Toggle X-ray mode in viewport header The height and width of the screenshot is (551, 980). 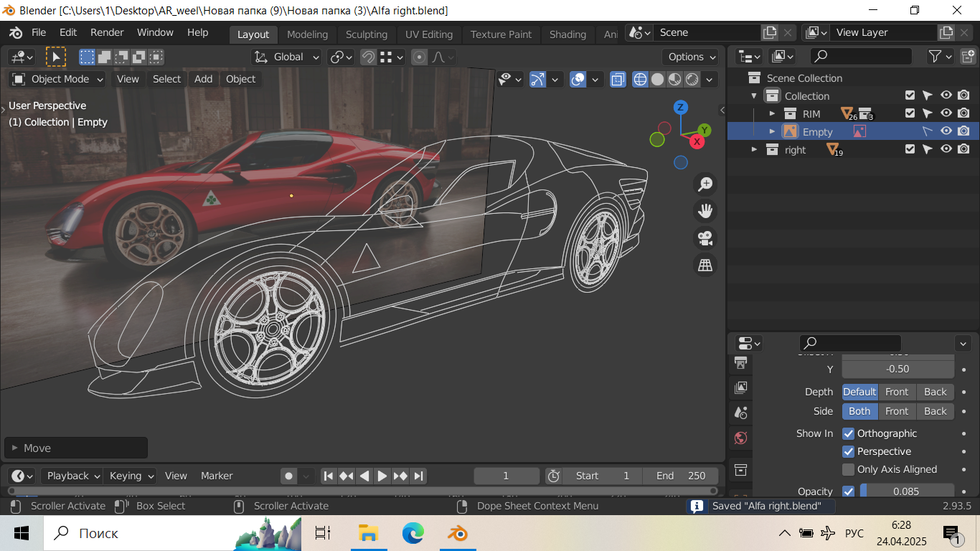coord(618,80)
